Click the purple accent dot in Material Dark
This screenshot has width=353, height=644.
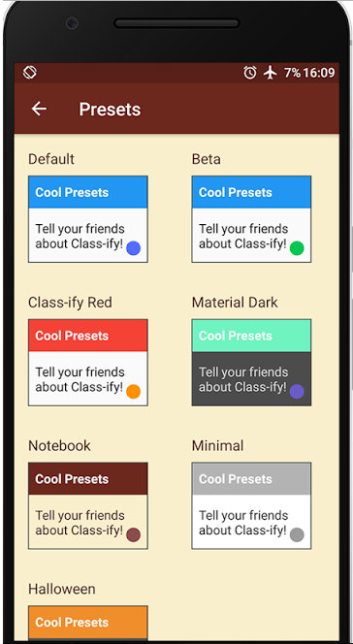297,392
